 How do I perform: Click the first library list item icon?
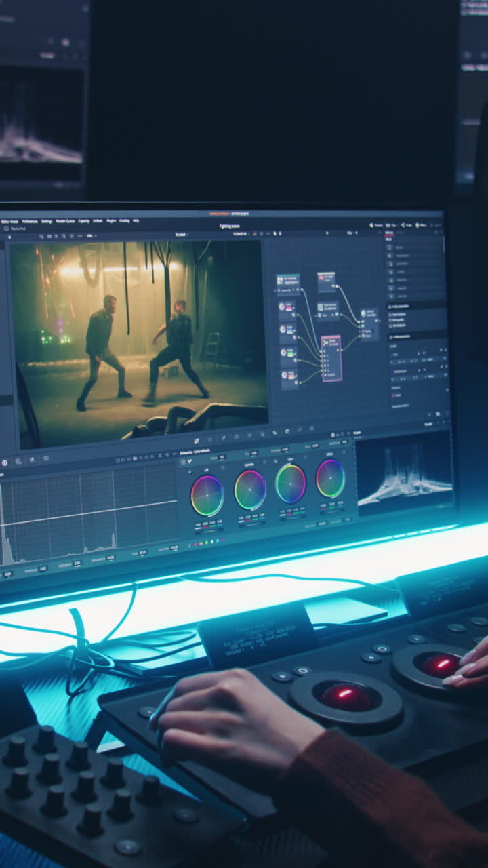390,248
